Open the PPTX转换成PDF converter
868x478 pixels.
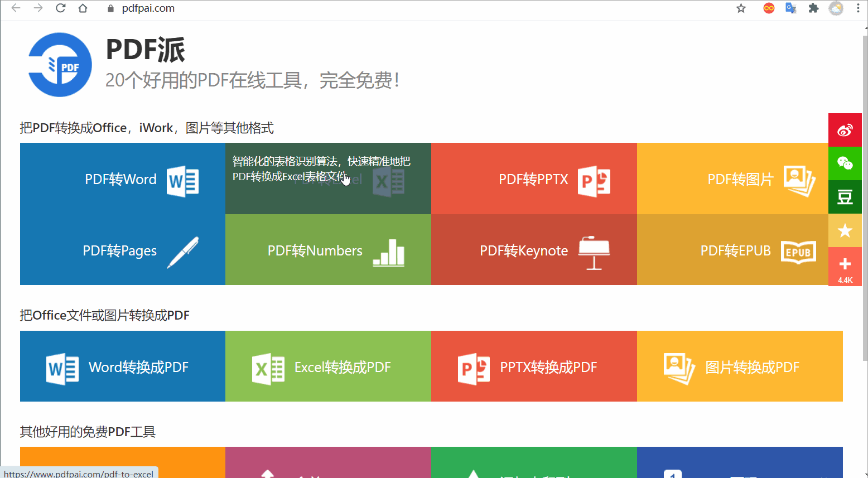tap(534, 367)
